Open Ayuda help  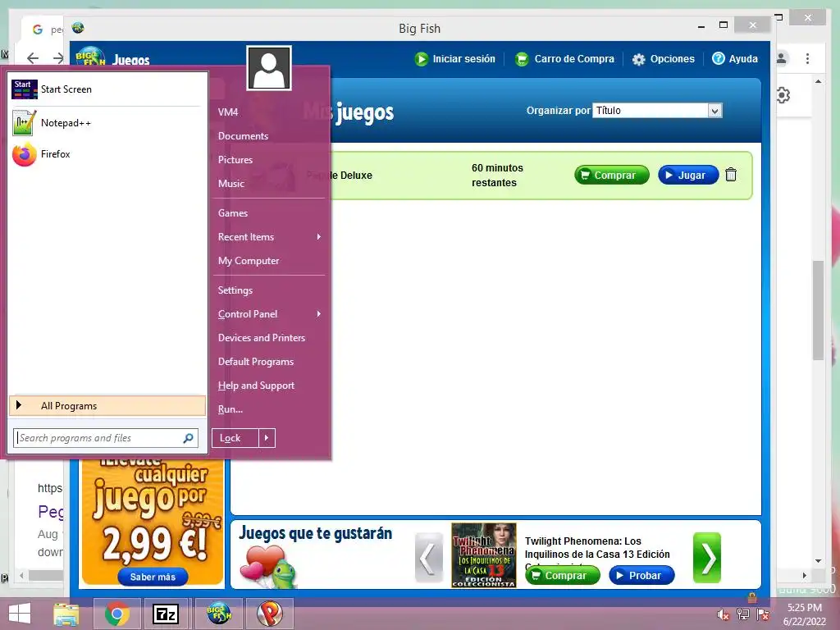[735, 59]
